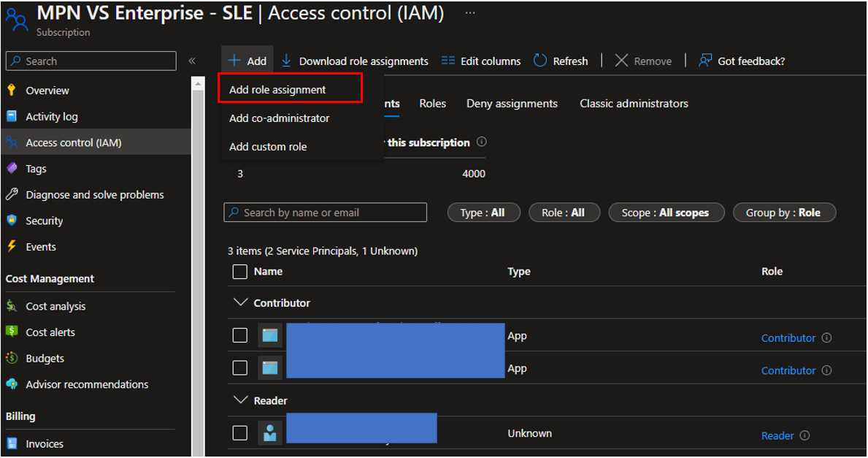Tick the checkbox of the second Contributor app row
The height and width of the screenshot is (458, 868).
(x=239, y=367)
